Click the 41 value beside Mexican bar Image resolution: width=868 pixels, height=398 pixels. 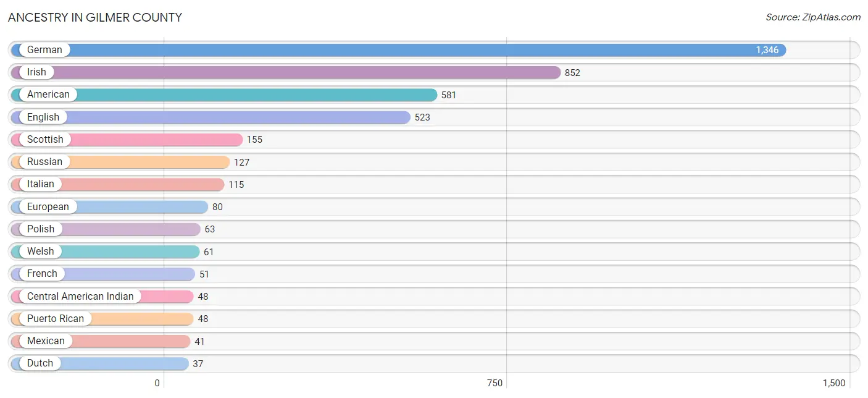[x=199, y=342]
